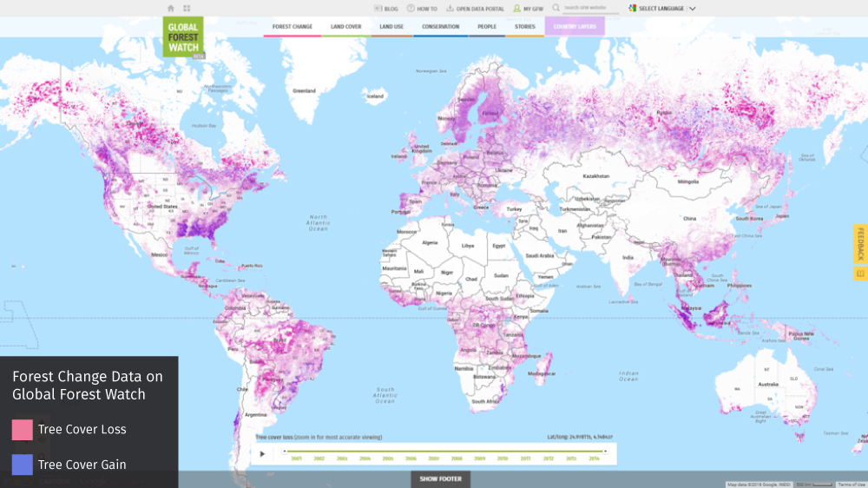Open My GFW account link
This screenshot has height=488, width=868.
pos(528,9)
